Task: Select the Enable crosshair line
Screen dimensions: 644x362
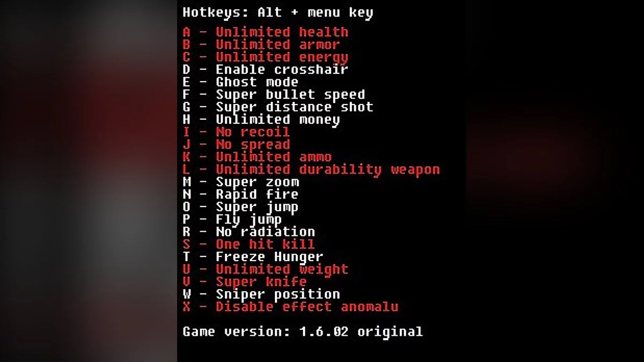Action: pos(266,70)
